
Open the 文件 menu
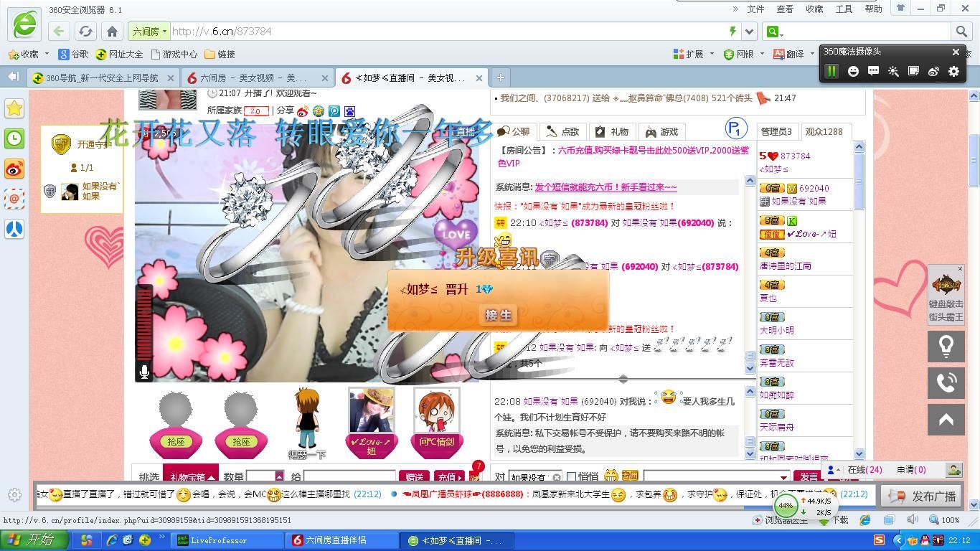point(755,9)
